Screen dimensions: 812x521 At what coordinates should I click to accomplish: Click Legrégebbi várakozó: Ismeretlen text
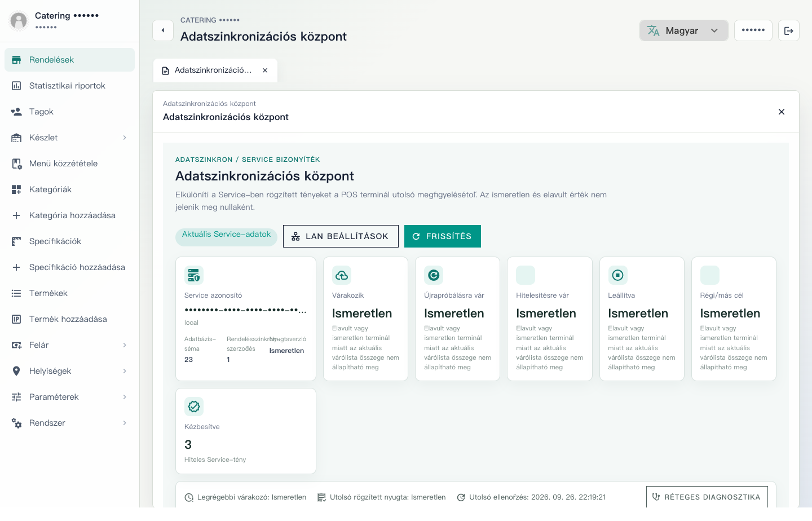pyautogui.click(x=251, y=497)
